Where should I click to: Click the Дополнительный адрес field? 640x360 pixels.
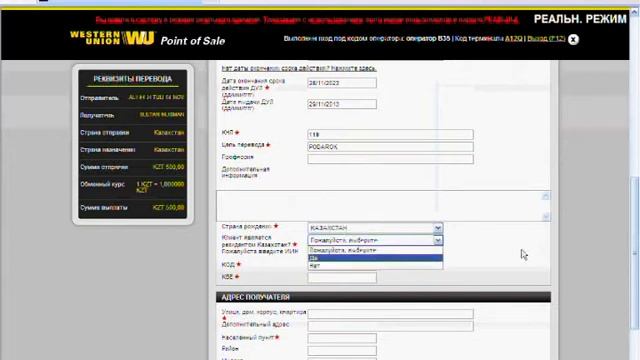pos(391,326)
